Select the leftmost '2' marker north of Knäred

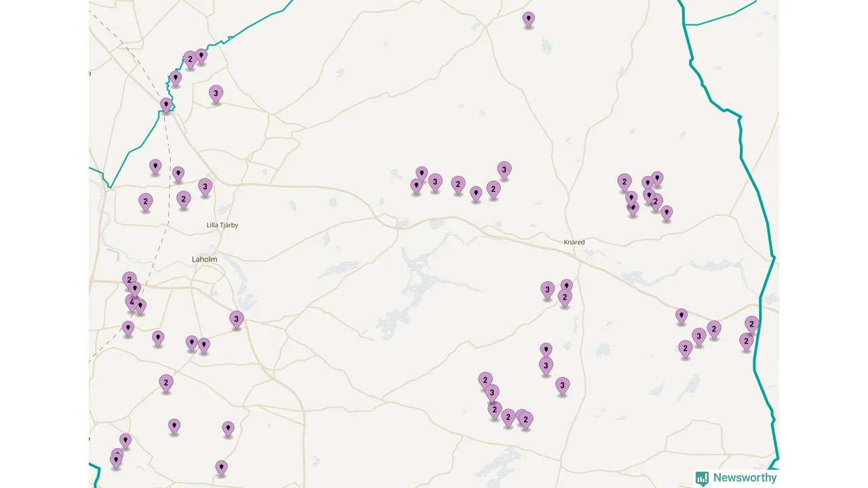click(x=624, y=182)
